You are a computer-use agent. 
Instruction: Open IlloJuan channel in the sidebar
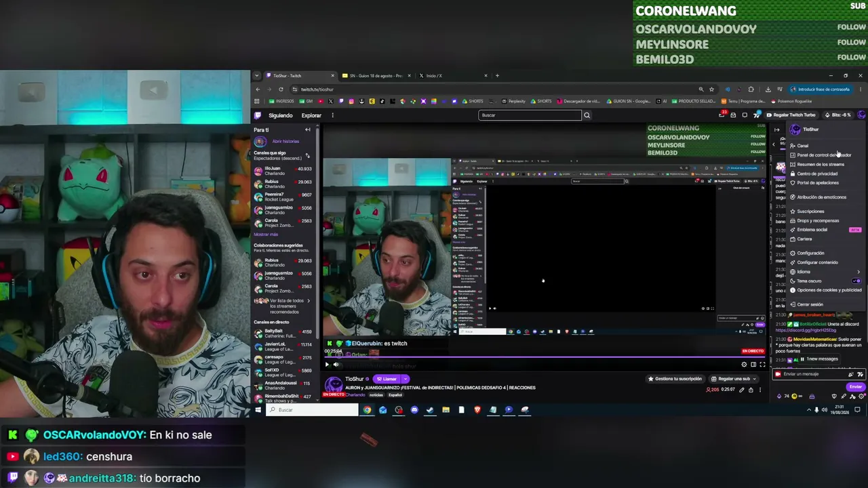click(x=282, y=171)
